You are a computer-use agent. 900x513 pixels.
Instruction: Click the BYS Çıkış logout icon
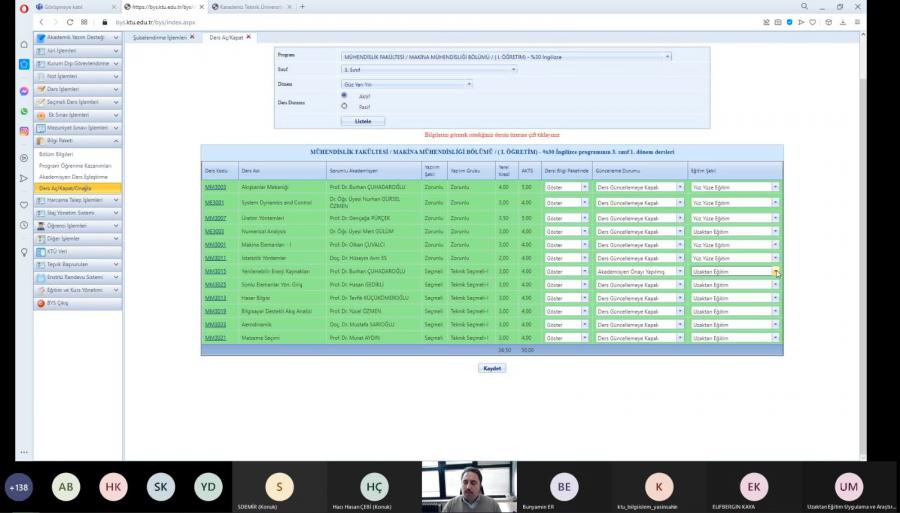[41, 303]
